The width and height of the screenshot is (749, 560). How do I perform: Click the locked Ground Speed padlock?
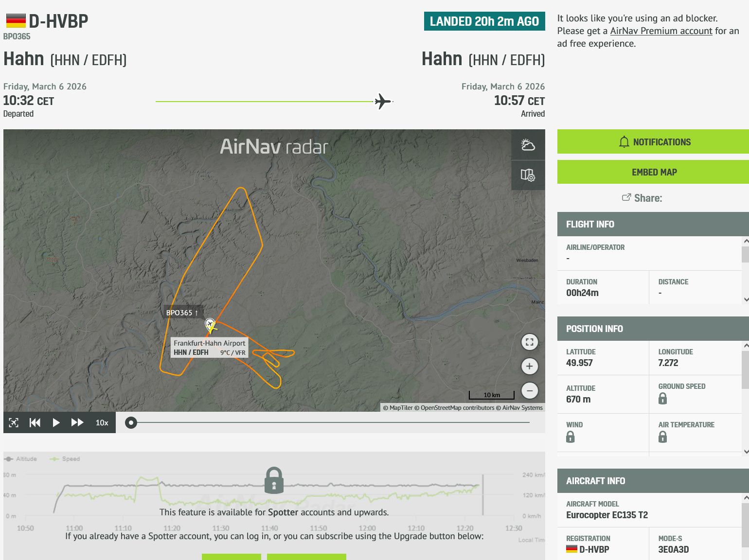coord(662,399)
